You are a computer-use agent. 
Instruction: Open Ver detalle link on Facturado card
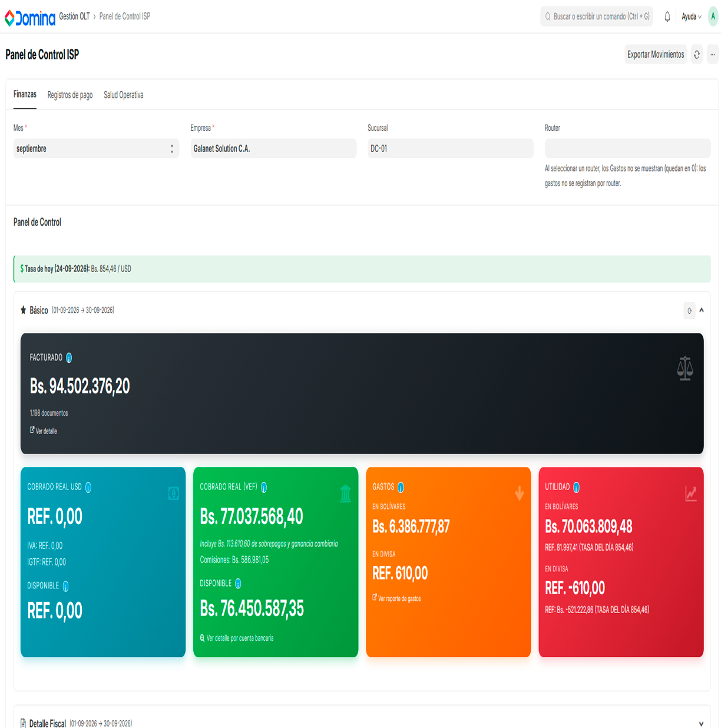tap(44, 431)
